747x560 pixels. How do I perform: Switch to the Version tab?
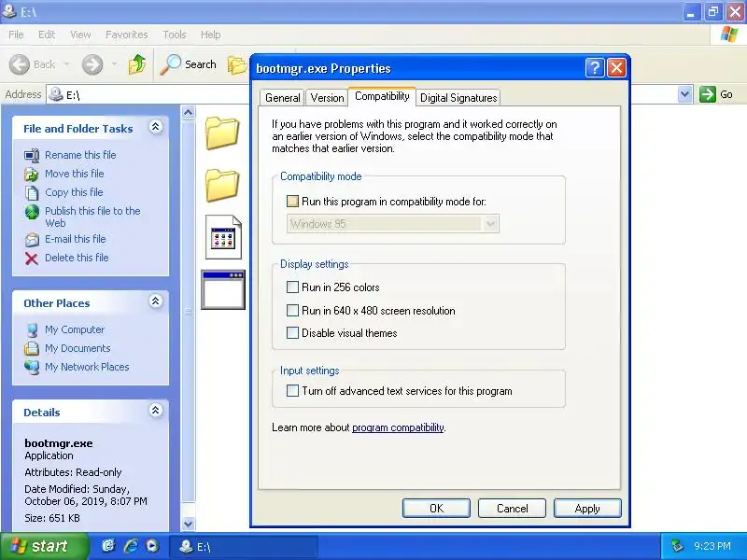coord(327,98)
